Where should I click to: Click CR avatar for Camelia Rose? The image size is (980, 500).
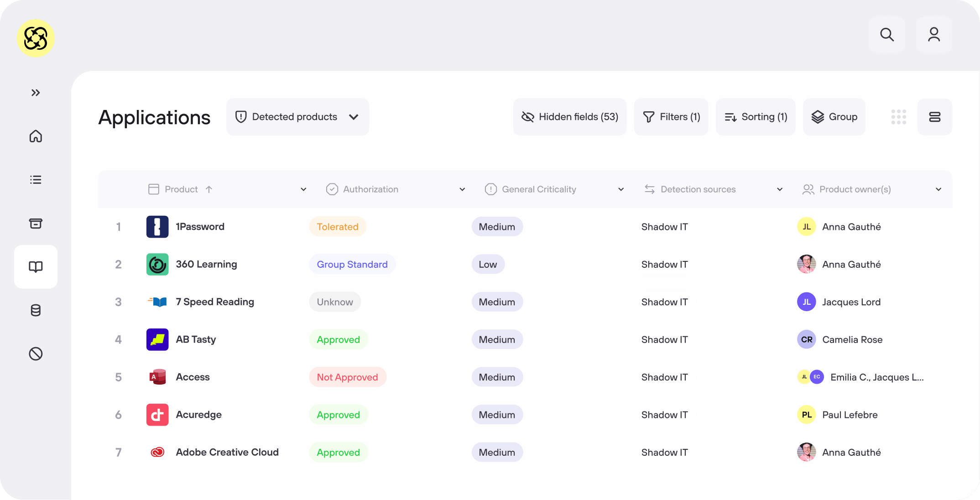pyautogui.click(x=807, y=339)
